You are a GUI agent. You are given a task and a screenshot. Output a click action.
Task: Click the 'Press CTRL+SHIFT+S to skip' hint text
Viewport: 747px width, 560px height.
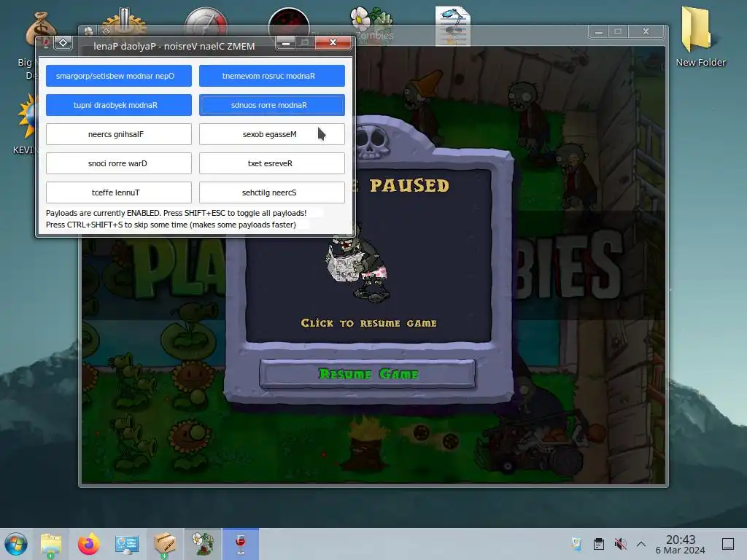point(171,225)
